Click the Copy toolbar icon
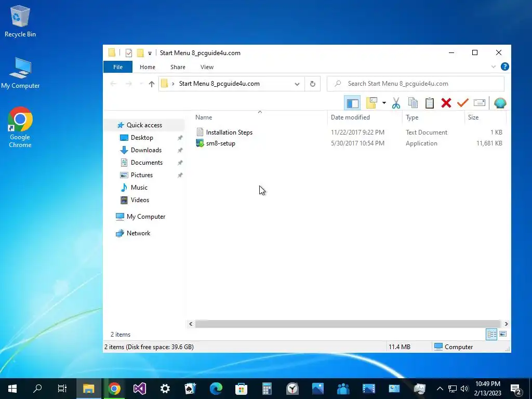The width and height of the screenshot is (532, 399). coord(413,103)
